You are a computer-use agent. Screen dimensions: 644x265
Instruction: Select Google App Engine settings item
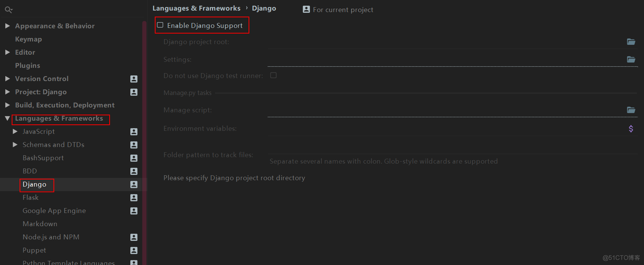point(54,211)
